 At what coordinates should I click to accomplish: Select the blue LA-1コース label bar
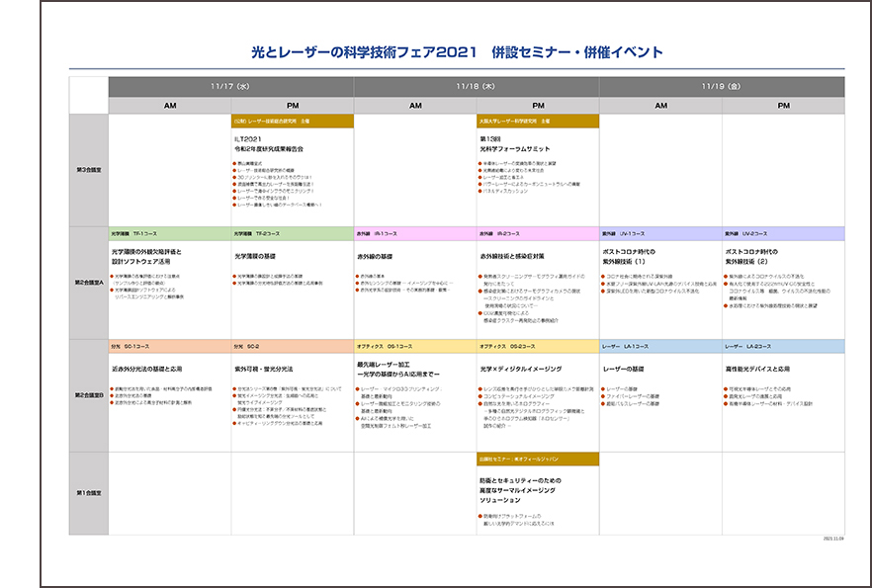coord(660,347)
